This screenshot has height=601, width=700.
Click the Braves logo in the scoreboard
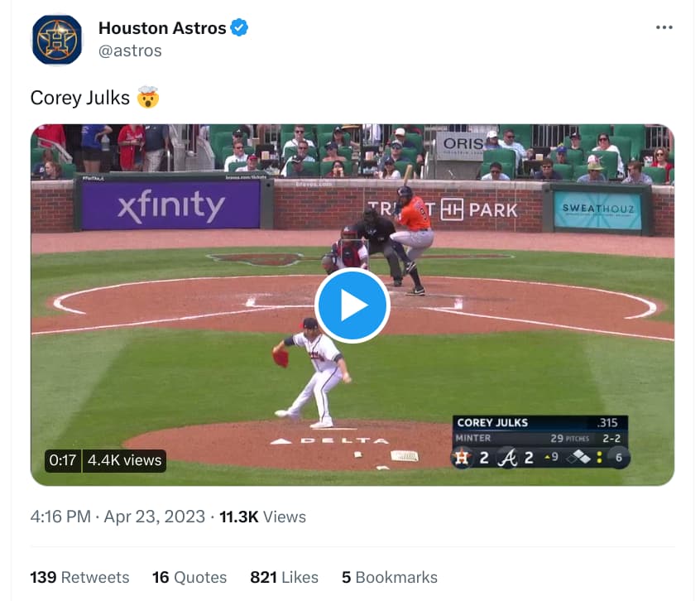pos(507,458)
